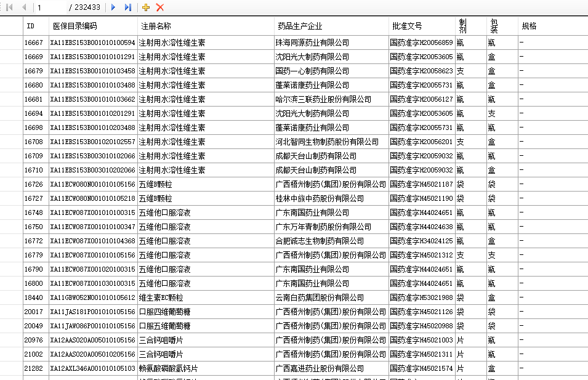The image size is (588, 380).
Task: Jump to the last record
Action: click(128, 7)
